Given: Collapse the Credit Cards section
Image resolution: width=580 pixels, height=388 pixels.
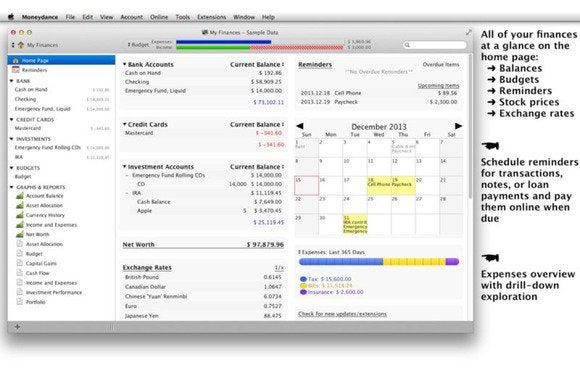Looking at the screenshot, I should tap(125, 124).
